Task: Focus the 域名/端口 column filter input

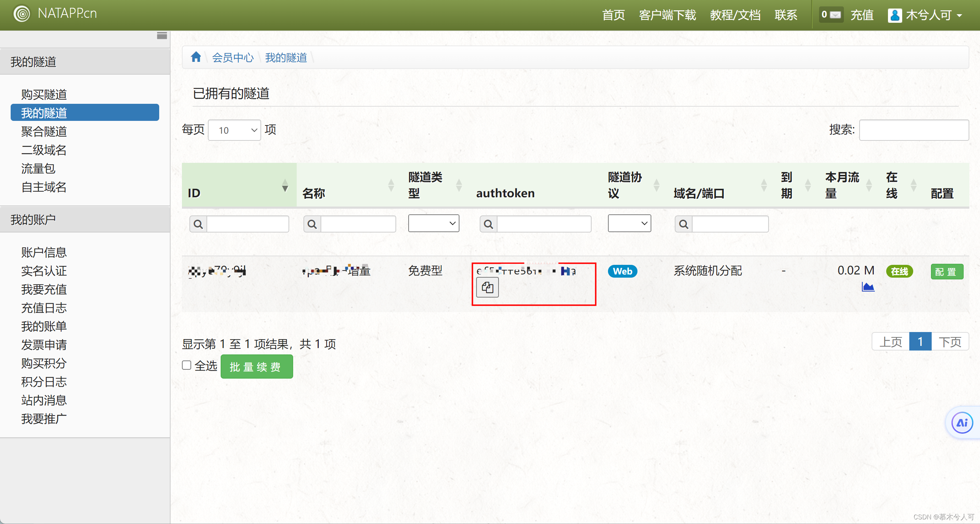Action: (x=730, y=224)
